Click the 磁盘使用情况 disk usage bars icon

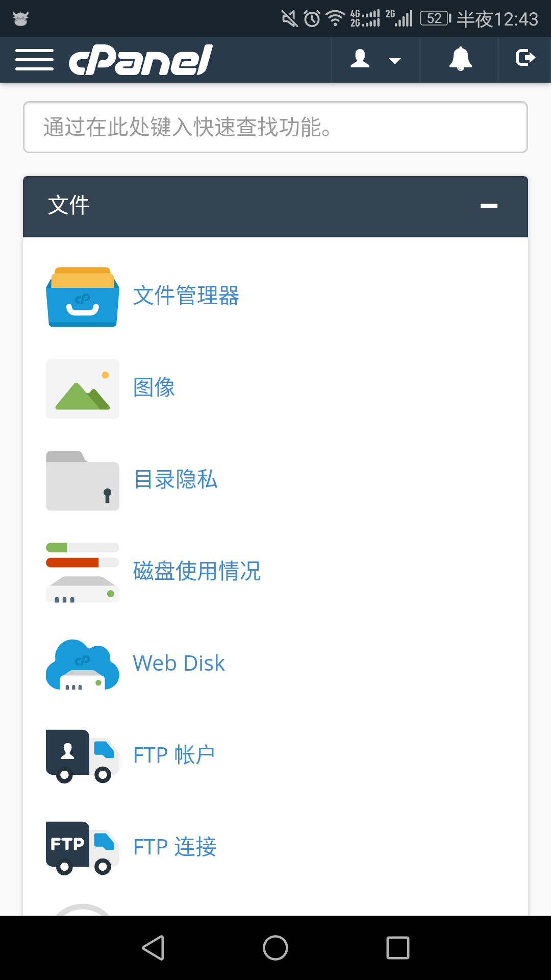pos(83,573)
